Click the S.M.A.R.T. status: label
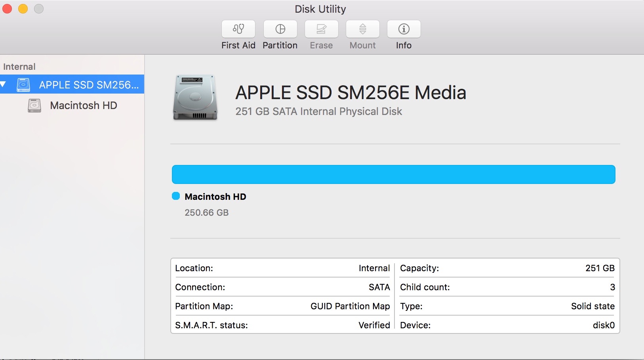This screenshot has height=360, width=644. tap(211, 326)
